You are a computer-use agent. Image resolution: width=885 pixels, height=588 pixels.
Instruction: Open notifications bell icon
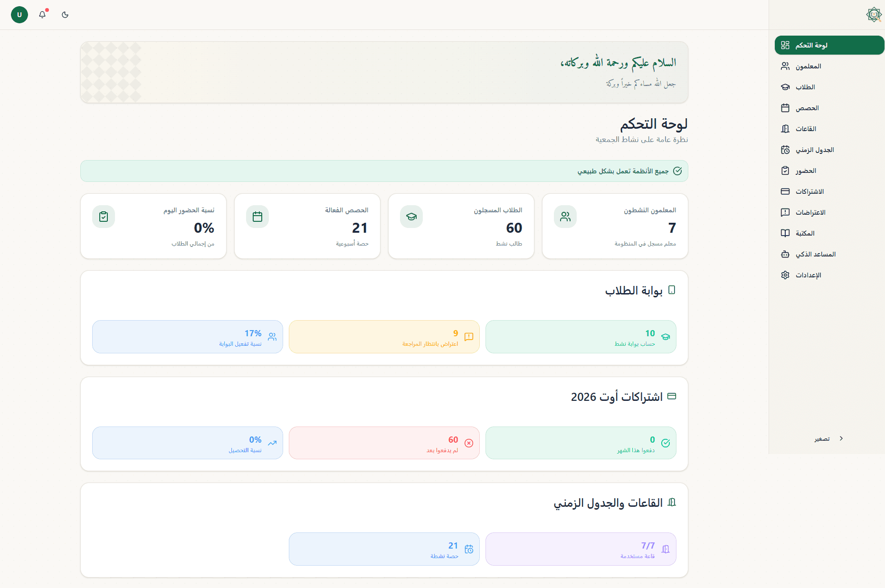click(42, 15)
